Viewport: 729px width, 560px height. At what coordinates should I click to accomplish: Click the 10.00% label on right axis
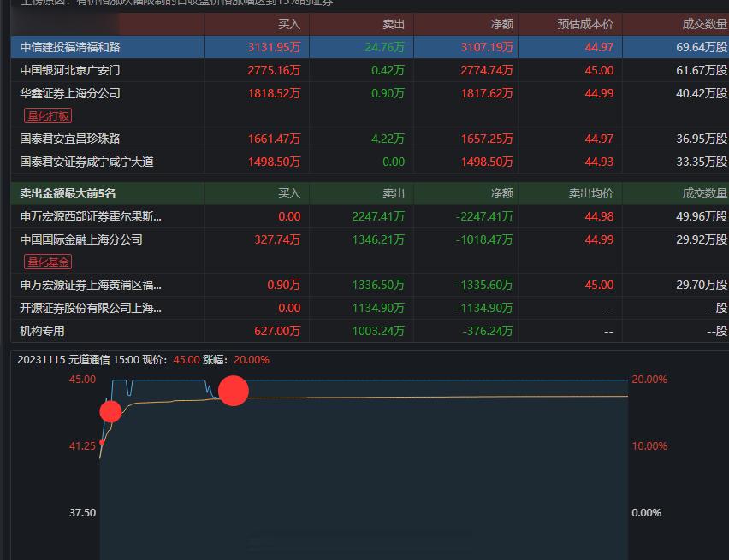[649, 446]
